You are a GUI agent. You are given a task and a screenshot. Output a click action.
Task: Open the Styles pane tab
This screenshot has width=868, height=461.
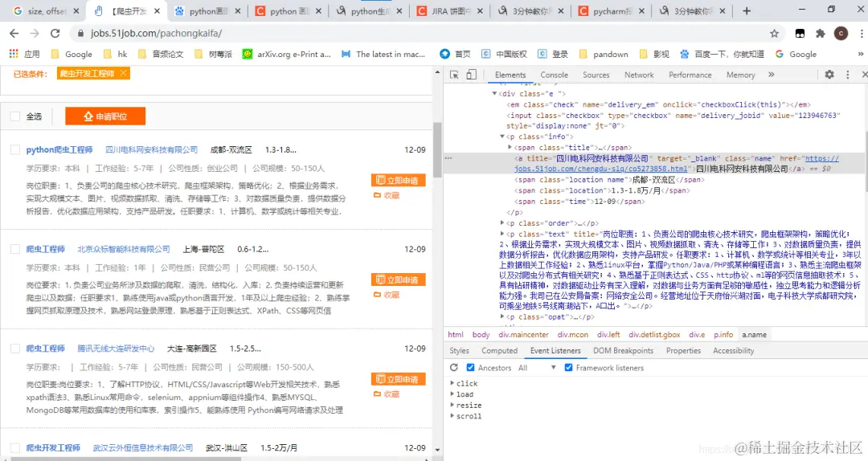coord(459,350)
